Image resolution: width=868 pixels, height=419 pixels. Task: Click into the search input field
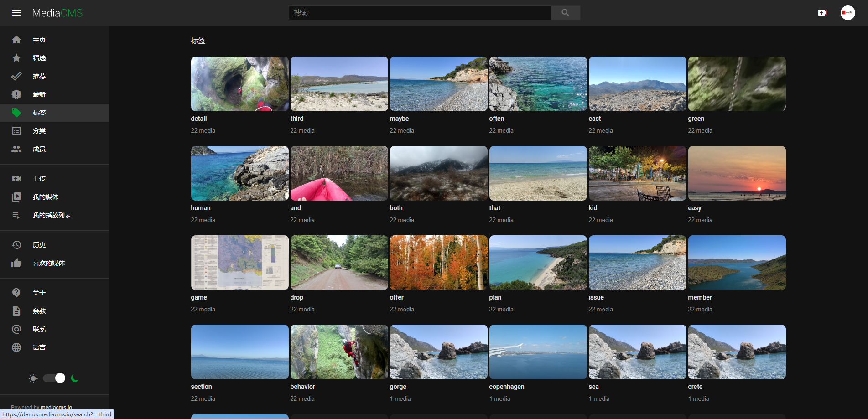(x=420, y=13)
